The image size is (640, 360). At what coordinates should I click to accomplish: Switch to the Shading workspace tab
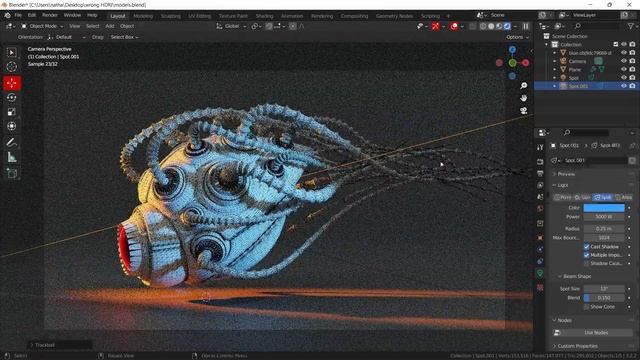[x=264, y=16]
